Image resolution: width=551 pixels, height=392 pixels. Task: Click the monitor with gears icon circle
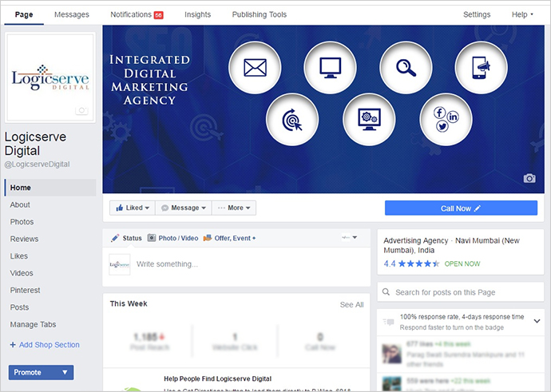pyautogui.click(x=369, y=120)
